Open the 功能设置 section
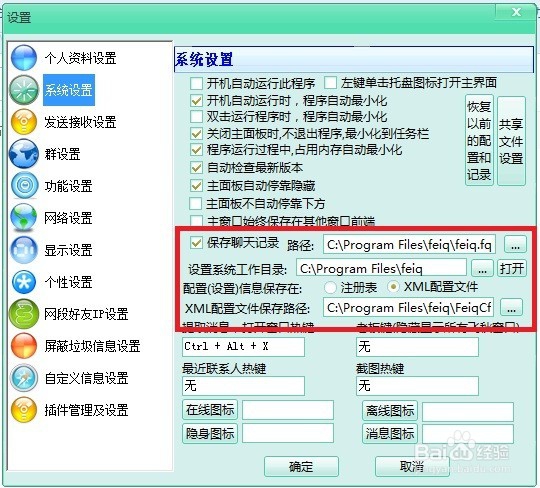Viewport: 540px width, 488px height. (x=69, y=186)
